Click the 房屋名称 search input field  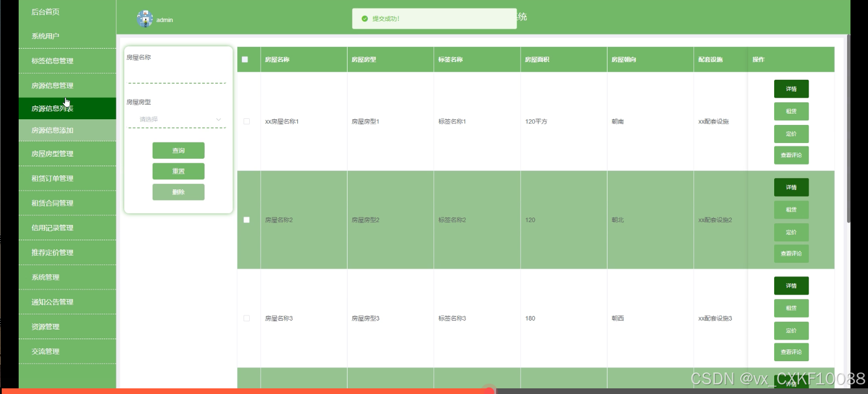pyautogui.click(x=177, y=75)
